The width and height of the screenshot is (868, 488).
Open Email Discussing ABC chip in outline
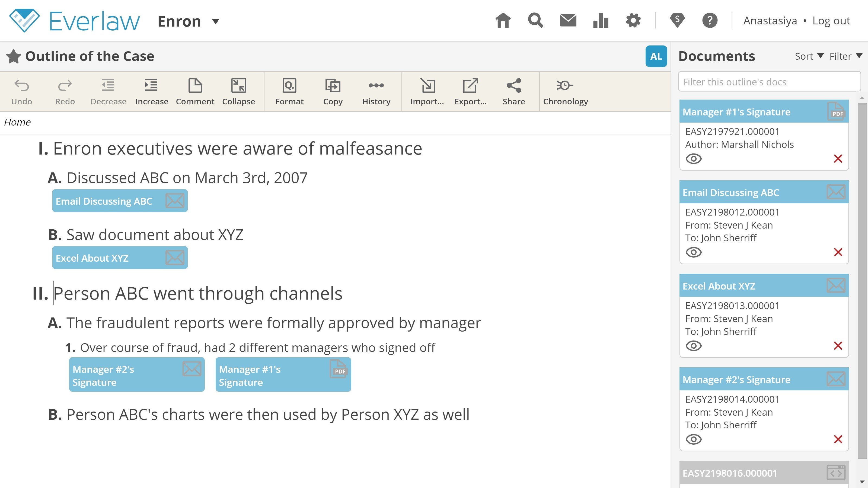pos(120,201)
